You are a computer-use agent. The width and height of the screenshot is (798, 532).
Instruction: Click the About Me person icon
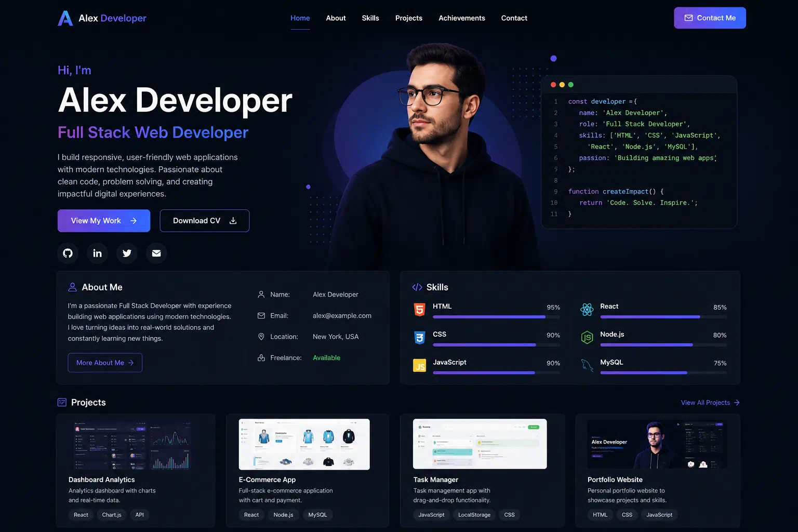[x=73, y=287]
